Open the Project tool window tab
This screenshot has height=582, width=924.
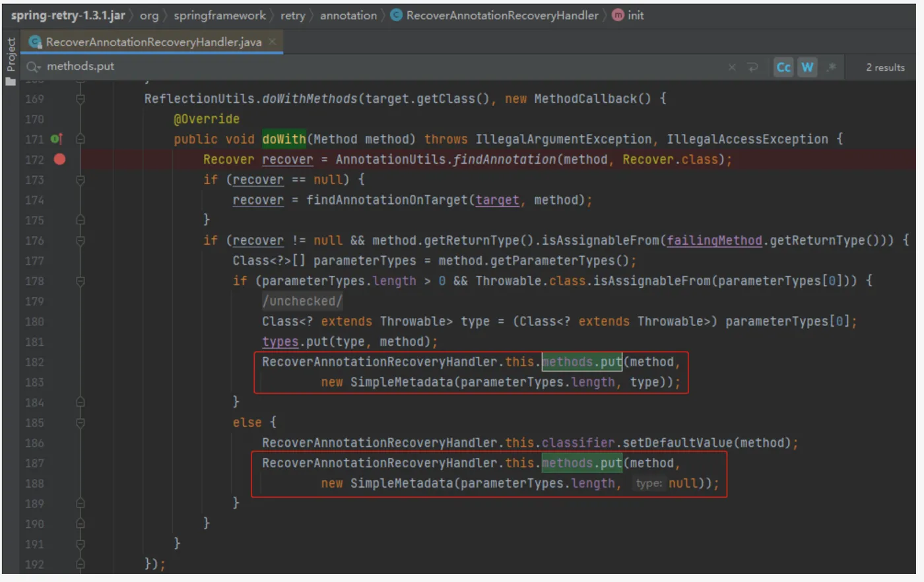(11, 54)
